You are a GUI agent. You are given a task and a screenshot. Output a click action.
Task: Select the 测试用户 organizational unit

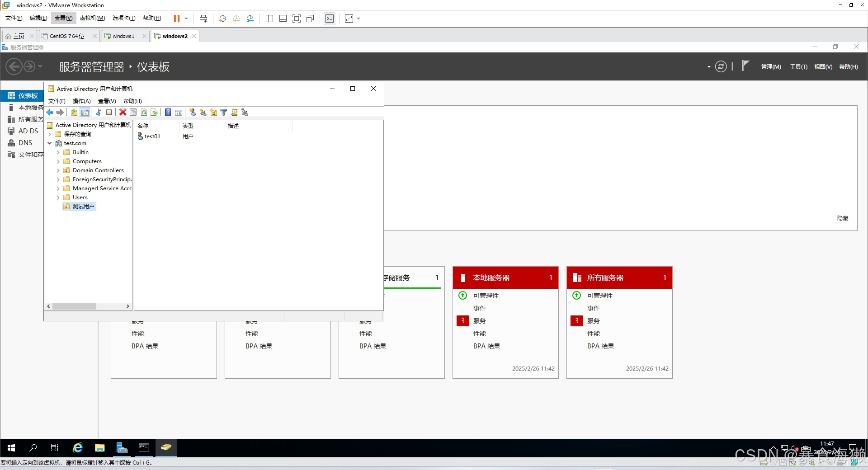click(x=80, y=207)
